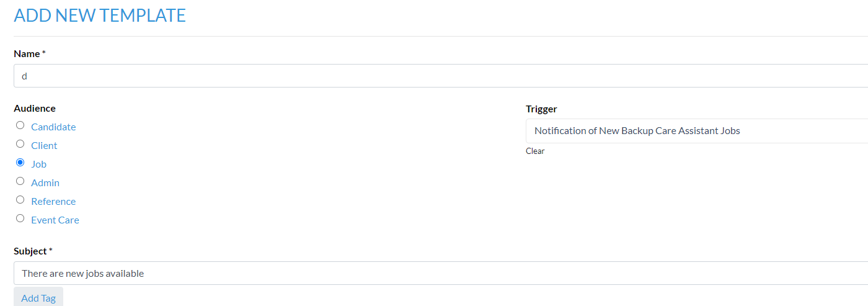Viewport: 868px width, 306px height.
Task: Click the Event Care label text
Action: pyautogui.click(x=55, y=220)
